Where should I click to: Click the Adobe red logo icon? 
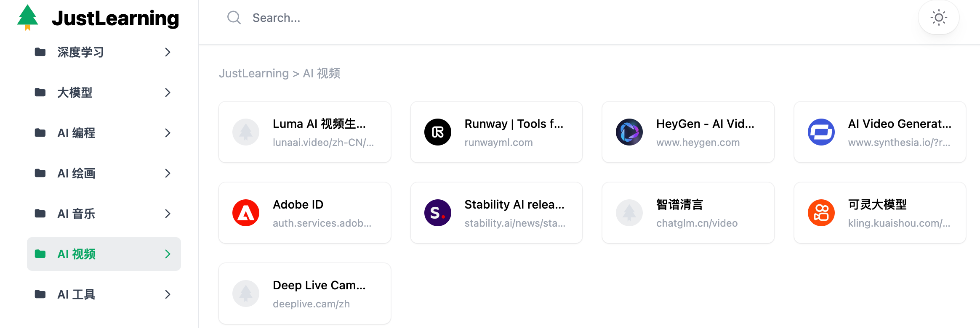246,213
